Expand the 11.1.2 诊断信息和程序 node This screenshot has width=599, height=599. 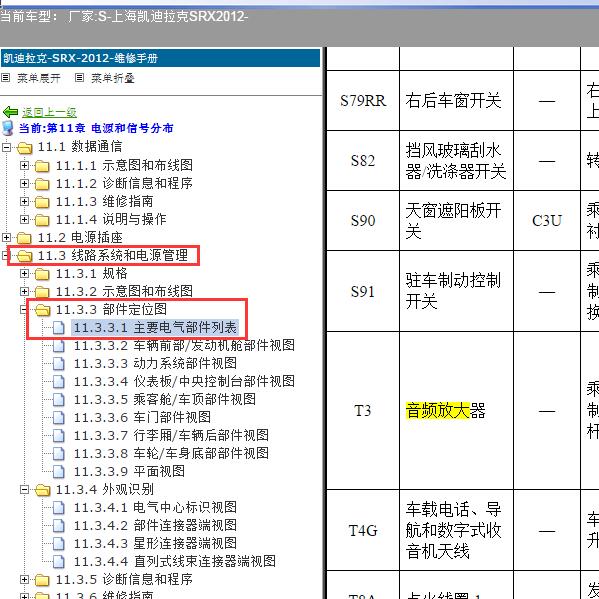[24, 183]
